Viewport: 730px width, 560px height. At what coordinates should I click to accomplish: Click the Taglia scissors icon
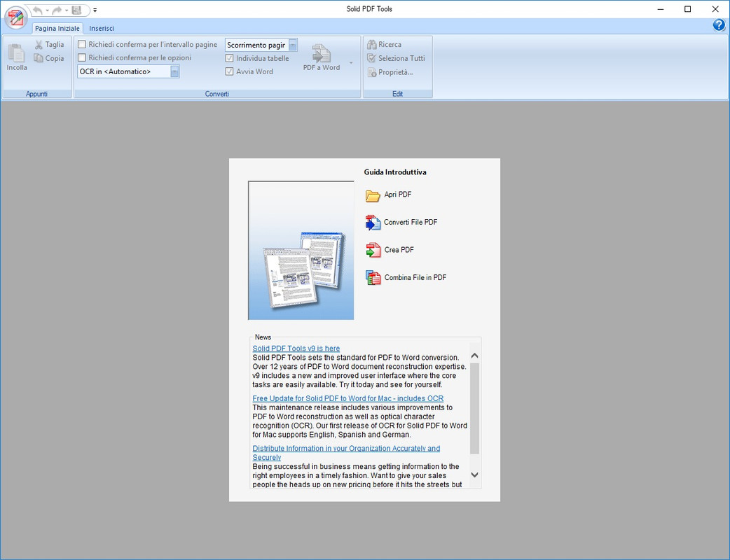(39, 45)
